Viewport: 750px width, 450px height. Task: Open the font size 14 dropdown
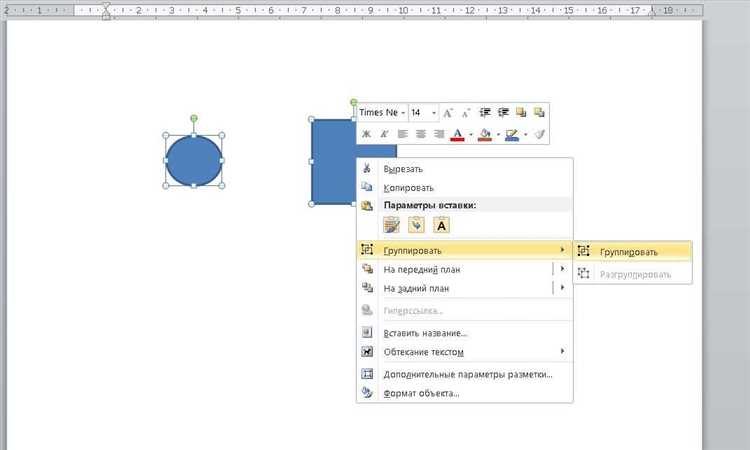point(434,113)
